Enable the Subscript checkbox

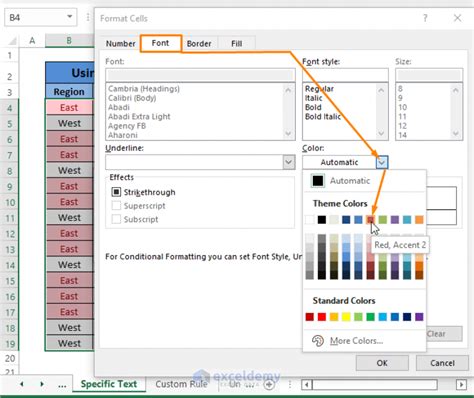(116, 219)
